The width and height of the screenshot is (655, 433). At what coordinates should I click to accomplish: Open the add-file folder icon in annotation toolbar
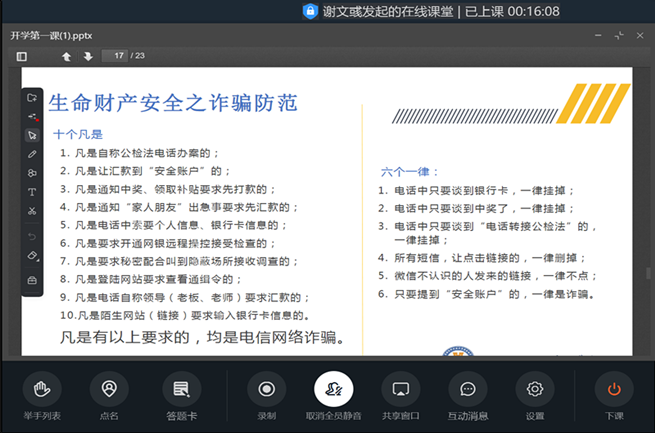tap(32, 98)
